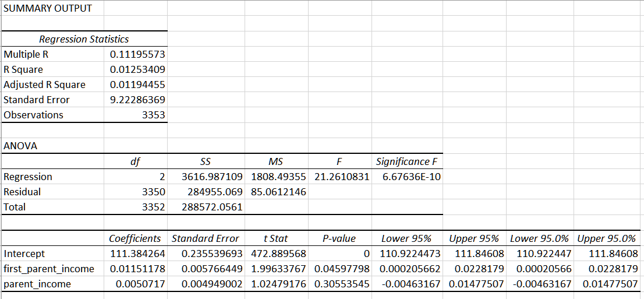Image resolution: width=644 pixels, height=299 pixels.
Task: Click first_parent_income coefficient 0.01151178
Action: click(136, 269)
